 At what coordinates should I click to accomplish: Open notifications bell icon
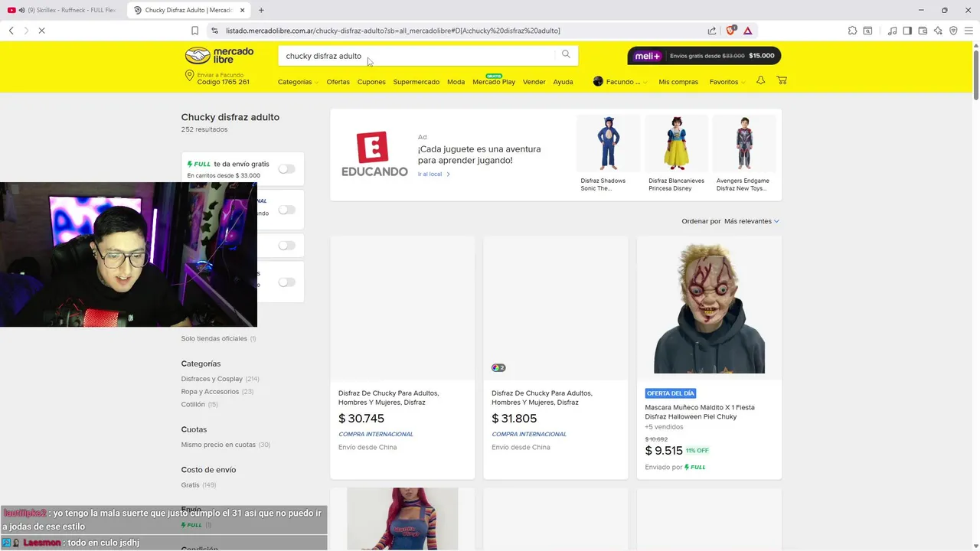point(760,80)
